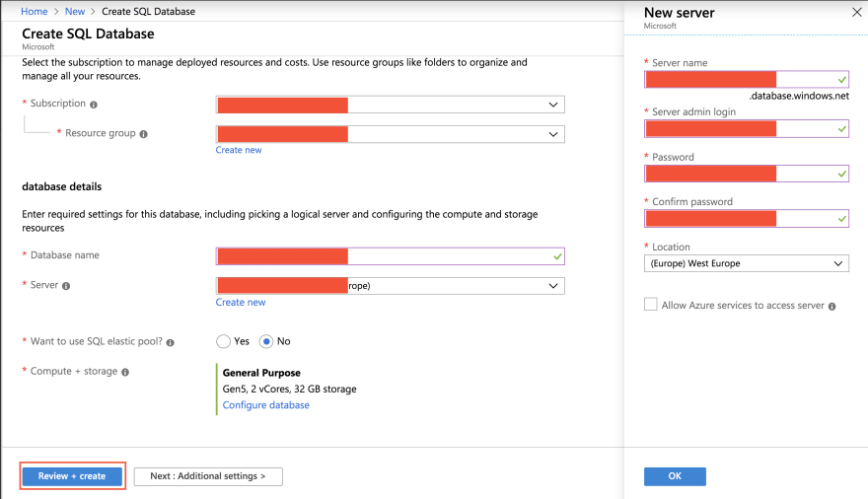The width and height of the screenshot is (868, 499).
Task: Close the New server panel
Action: [x=856, y=12]
